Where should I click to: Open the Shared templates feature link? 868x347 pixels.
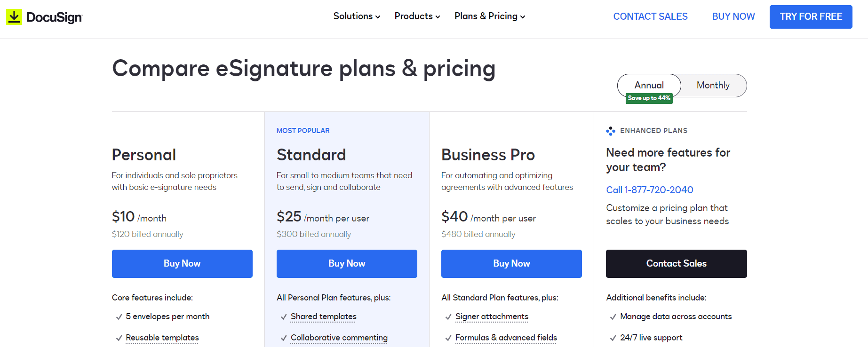pyautogui.click(x=323, y=316)
